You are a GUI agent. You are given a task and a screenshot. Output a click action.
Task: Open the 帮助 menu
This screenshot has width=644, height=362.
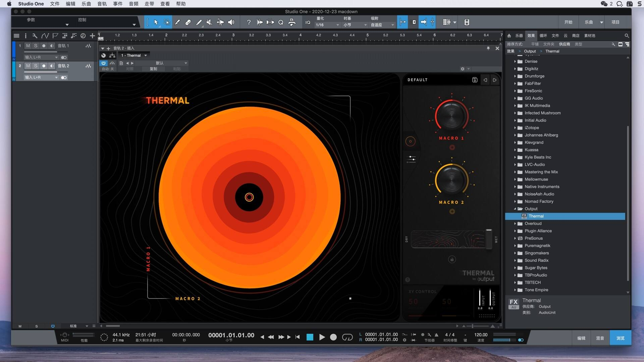point(181,4)
